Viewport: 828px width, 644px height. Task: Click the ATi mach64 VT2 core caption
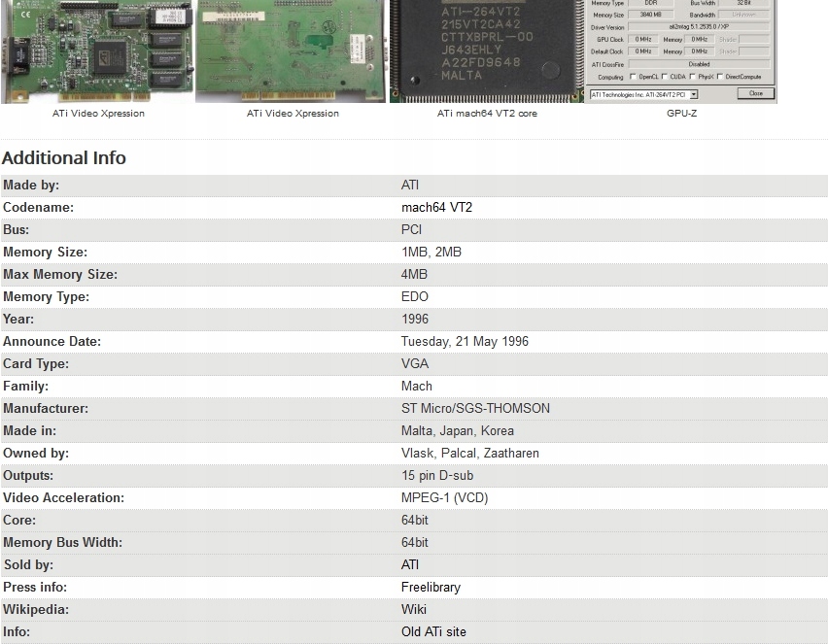tap(487, 113)
